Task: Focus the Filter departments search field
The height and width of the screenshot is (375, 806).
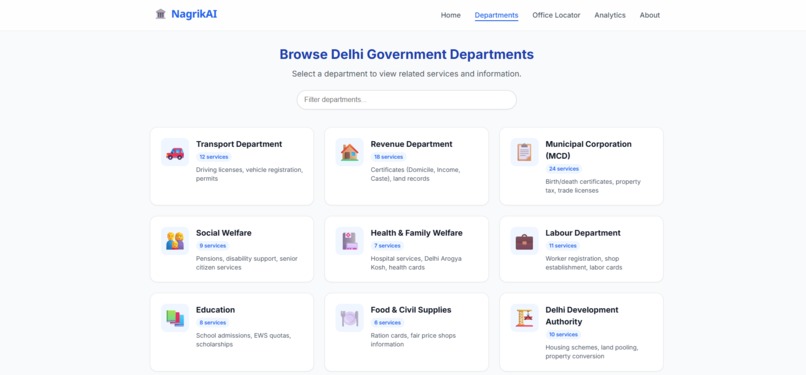Action: pos(407,100)
